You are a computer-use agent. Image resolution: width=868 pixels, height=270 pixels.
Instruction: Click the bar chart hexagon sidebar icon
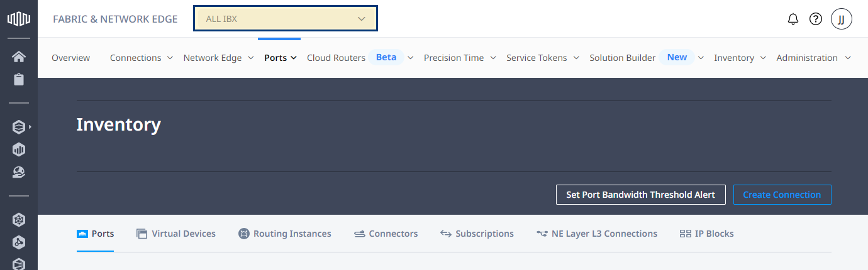click(19, 149)
